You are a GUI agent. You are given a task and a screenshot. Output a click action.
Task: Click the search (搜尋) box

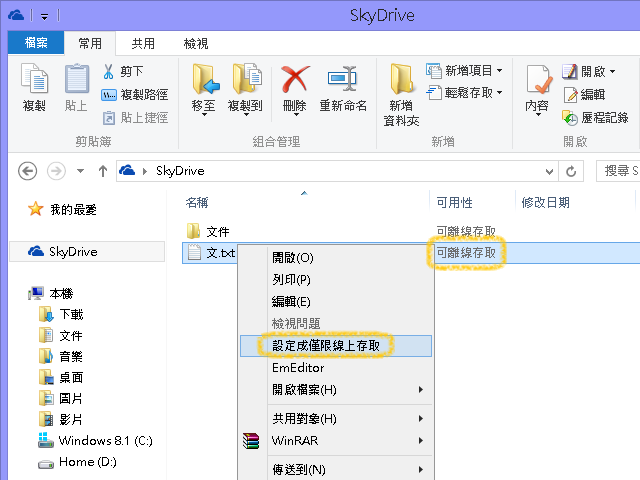point(618,171)
